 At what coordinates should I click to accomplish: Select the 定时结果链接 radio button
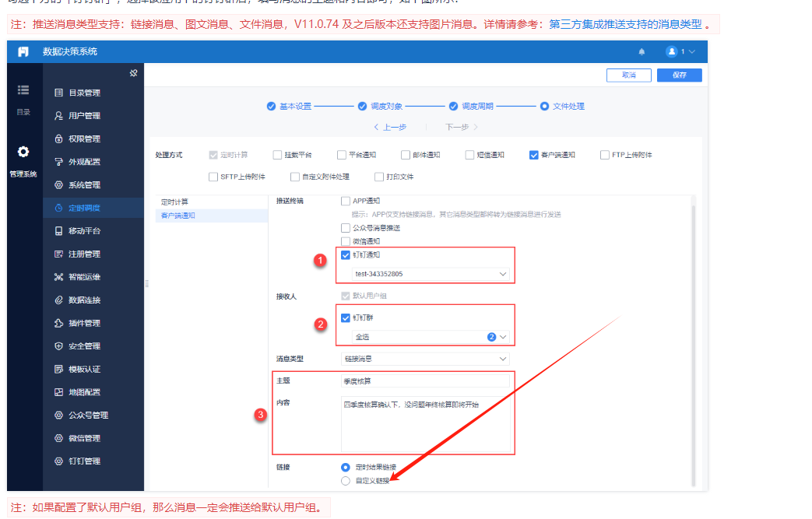[346, 467]
